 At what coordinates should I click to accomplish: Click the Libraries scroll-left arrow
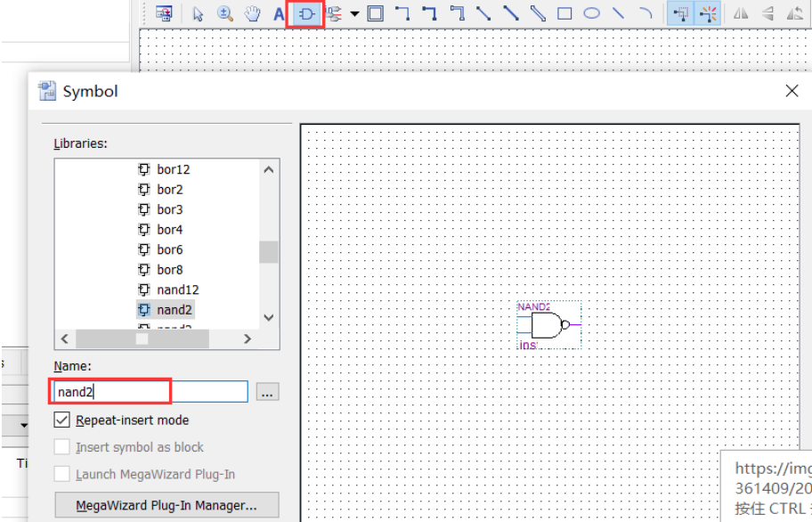pos(65,338)
